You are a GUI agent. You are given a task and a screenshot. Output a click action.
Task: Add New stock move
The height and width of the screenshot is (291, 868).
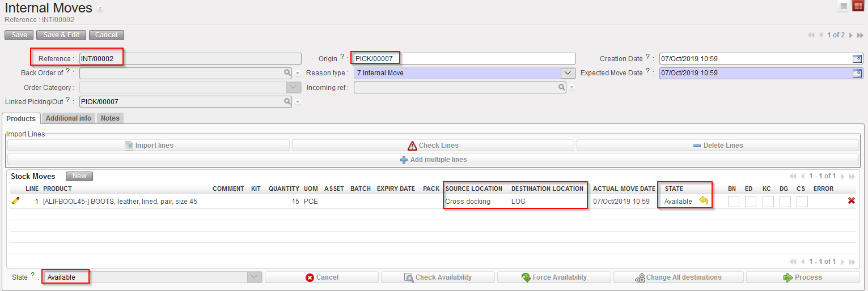click(79, 176)
